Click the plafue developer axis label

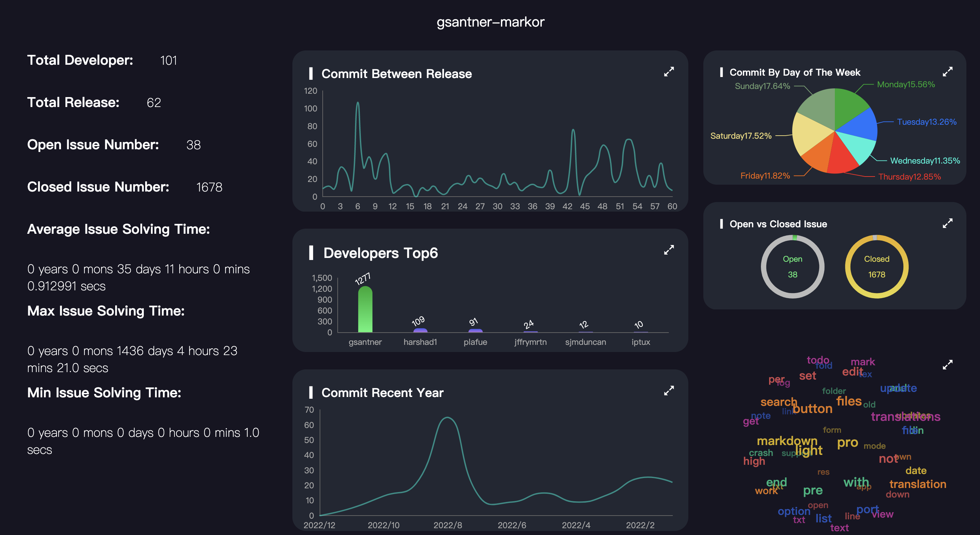[x=475, y=342]
